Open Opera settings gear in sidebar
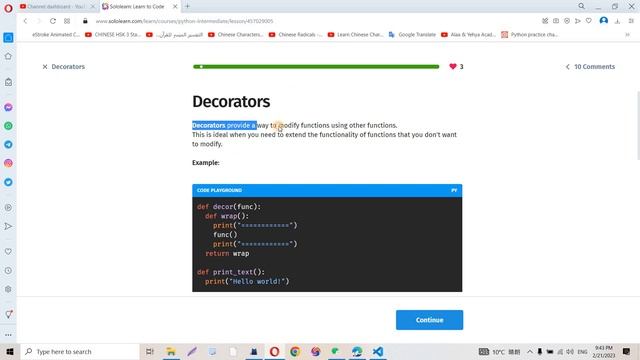Viewport: 640px width, 360px height. tap(8, 289)
